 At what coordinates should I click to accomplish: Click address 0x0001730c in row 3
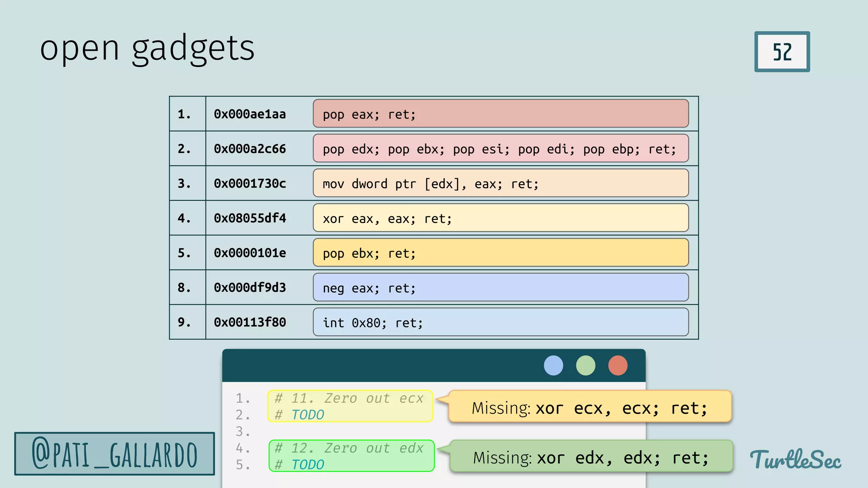[x=250, y=183]
